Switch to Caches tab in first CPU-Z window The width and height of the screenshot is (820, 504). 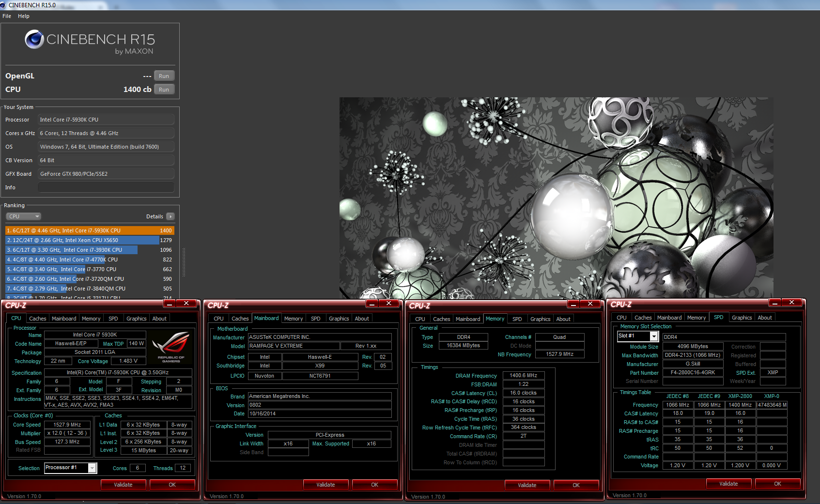(37, 319)
